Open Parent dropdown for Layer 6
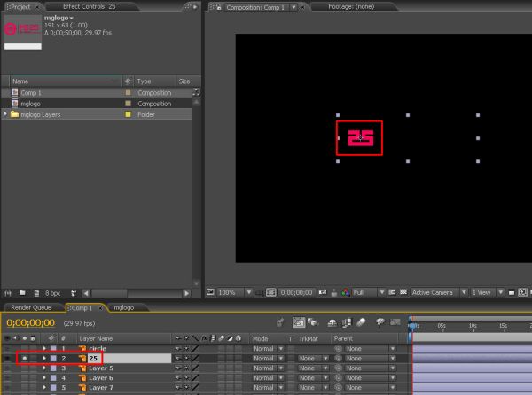This screenshot has height=395, width=532. 370,377
